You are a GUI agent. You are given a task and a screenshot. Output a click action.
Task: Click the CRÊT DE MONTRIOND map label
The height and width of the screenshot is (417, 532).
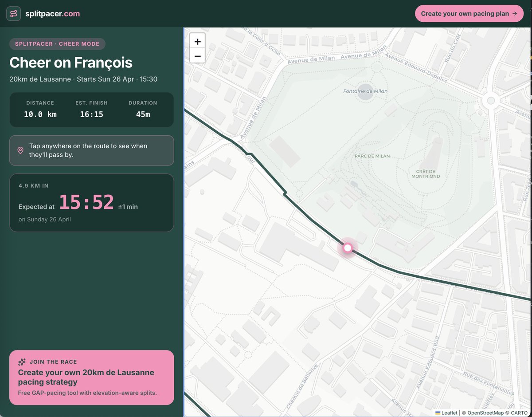point(426,174)
